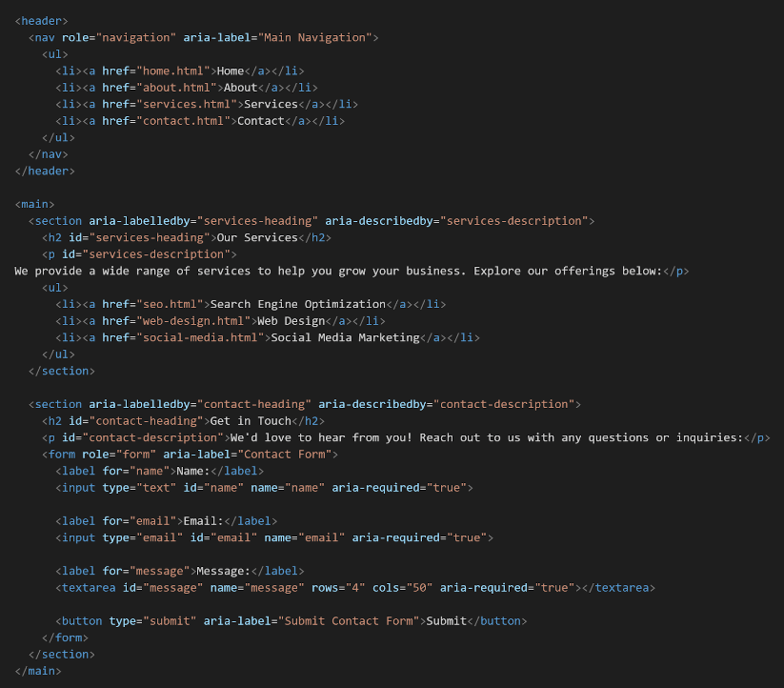The height and width of the screenshot is (688, 784).
Task: Click the web-design.html href value
Action: (x=196, y=321)
